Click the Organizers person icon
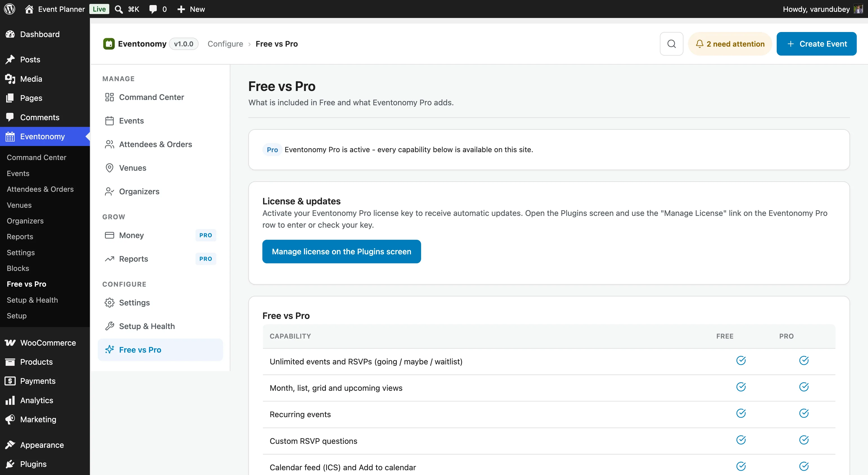The image size is (868, 475). click(x=109, y=191)
